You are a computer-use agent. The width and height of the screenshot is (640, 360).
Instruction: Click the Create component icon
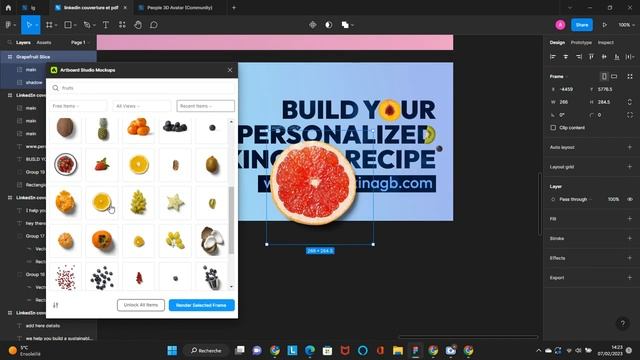(313, 25)
